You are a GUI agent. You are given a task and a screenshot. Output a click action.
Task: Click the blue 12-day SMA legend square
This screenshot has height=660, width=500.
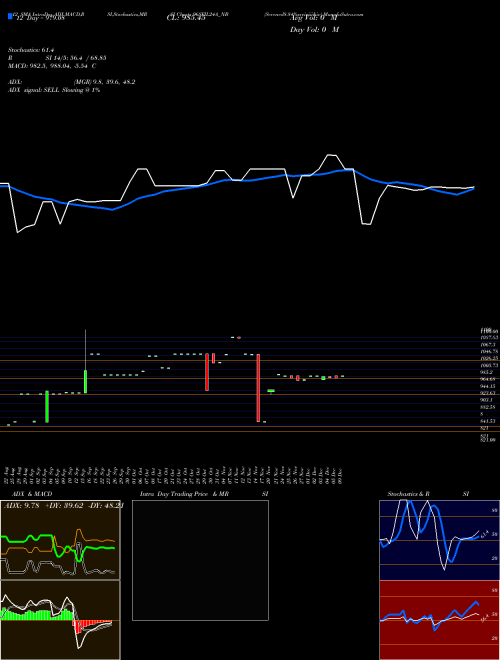click(10, 16)
